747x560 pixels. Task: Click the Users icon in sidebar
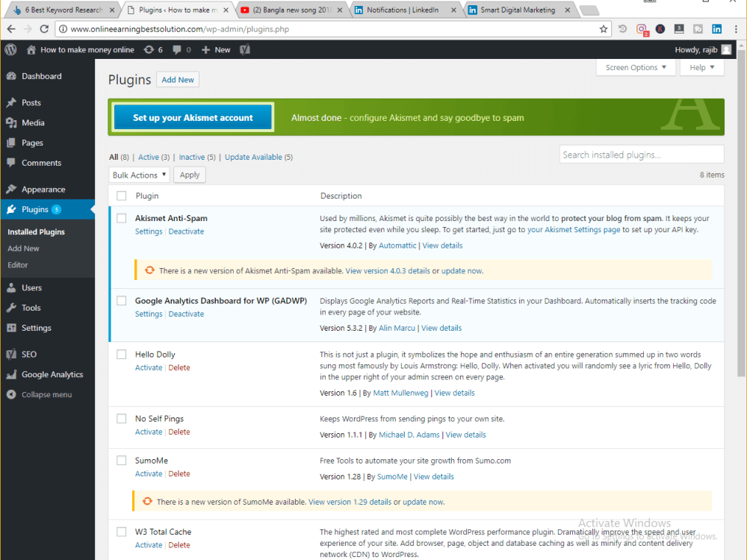pos(11,287)
